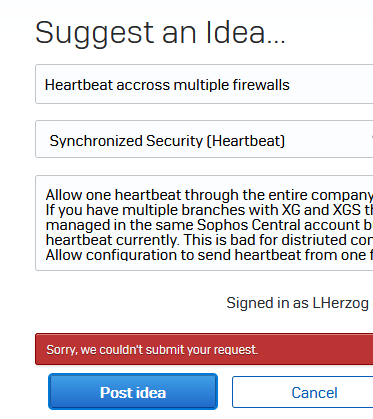Click the 'Signed in as LHerzog' text

coord(297,303)
